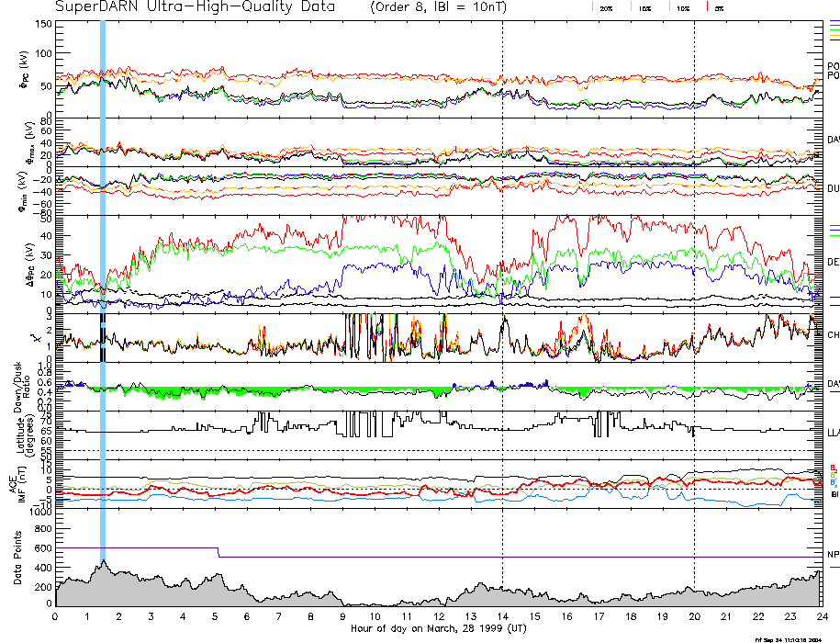The width and height of the screenshot is (840, 643).
Task: Click the hour 12 tick label on the x-axis
Action: [x=438, y=616]
